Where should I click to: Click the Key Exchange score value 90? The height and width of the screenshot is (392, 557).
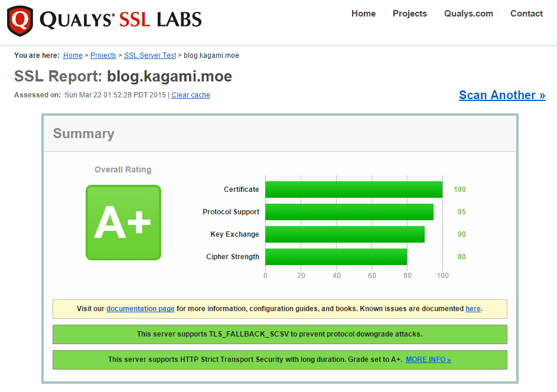pos(461,234)
